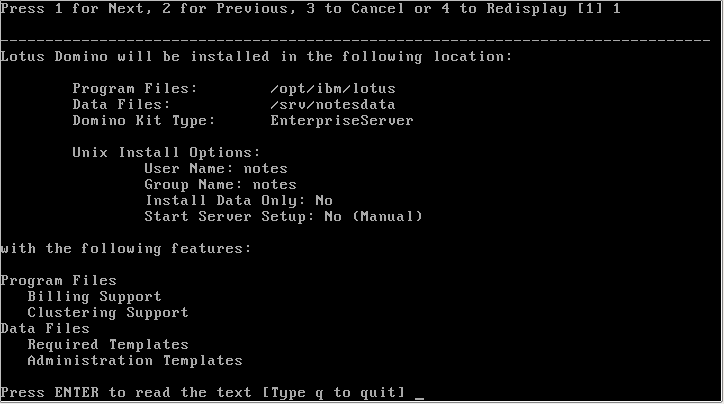
Task: Click the /srv/notesdata data path
Action: tap(333, 105)
